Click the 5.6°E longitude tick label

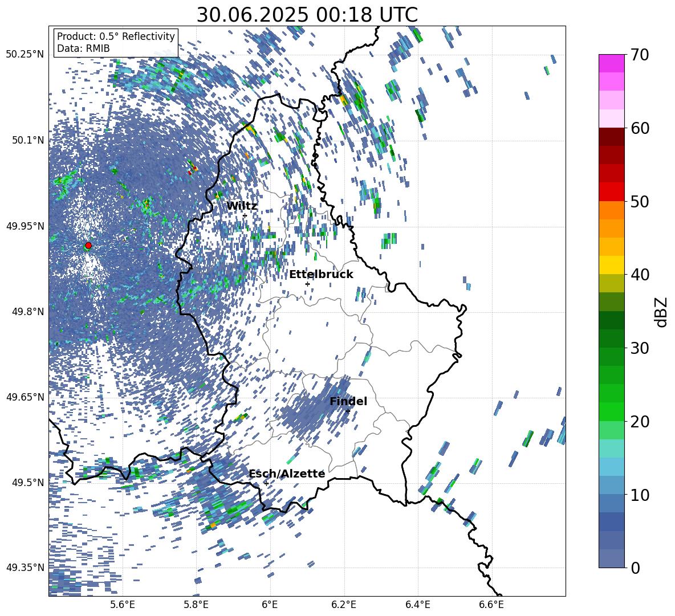pyautogui.click(x=123, y=605)
